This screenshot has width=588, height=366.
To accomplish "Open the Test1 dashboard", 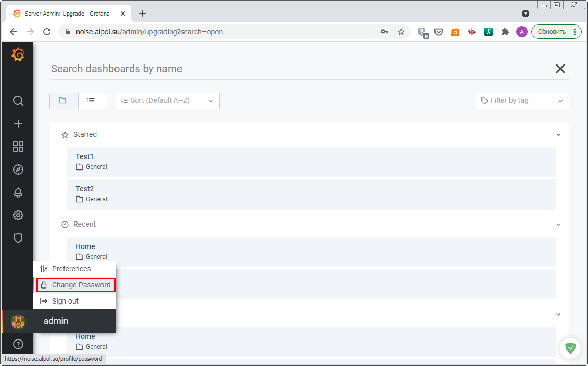I will click(x=84, y=156).
